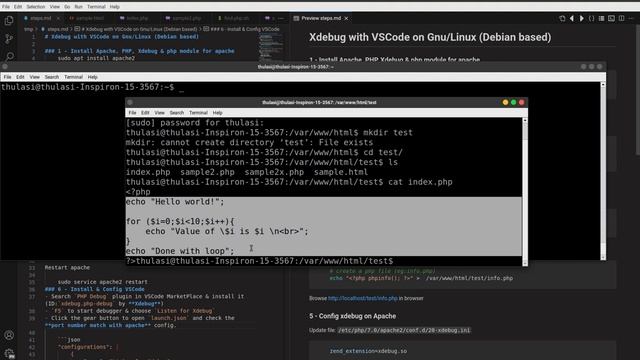Click the curly braces icon in preview toolbar
This screenshot has width=640, height=360.
click(x=591, y=18)
